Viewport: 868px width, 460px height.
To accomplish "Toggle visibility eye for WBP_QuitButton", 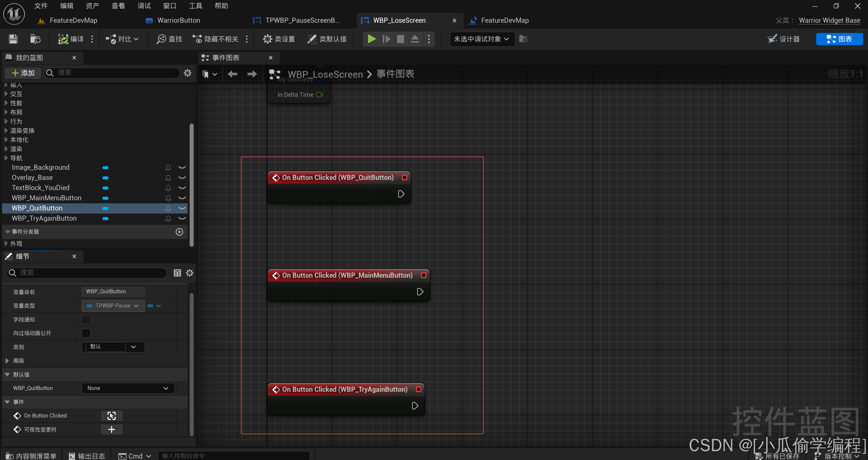I will tap(182, 208).
